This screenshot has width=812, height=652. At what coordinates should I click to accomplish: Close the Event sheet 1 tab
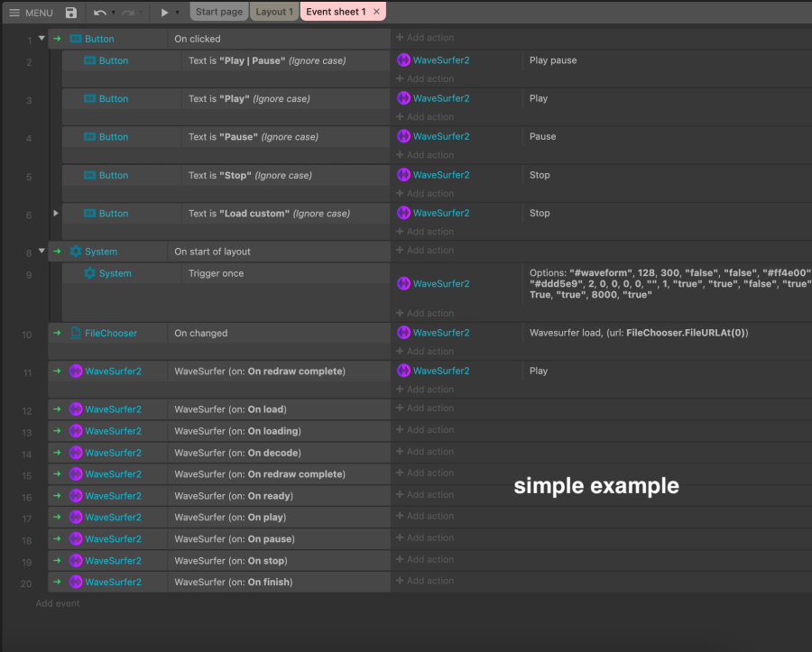376,12
